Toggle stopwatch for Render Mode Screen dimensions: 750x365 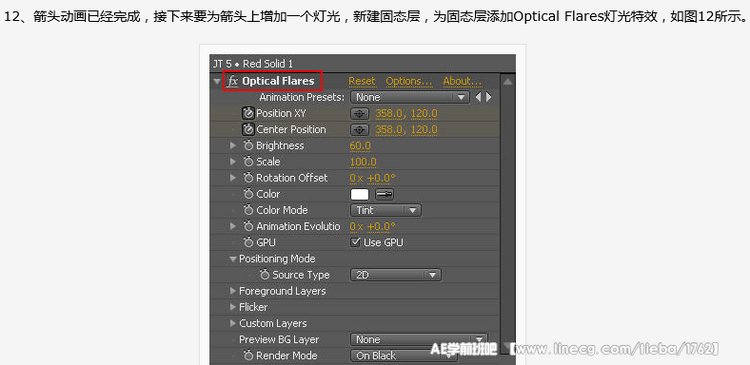pyautogui.click(x=248, y=356)
